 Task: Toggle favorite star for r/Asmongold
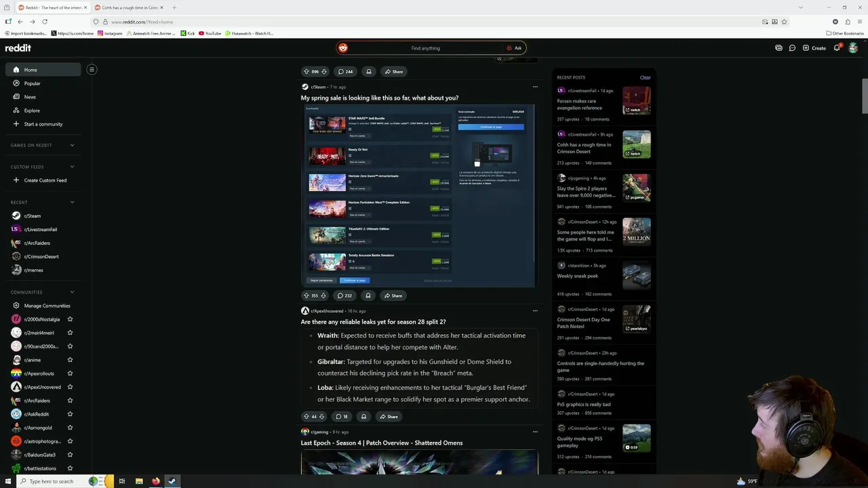70,428
